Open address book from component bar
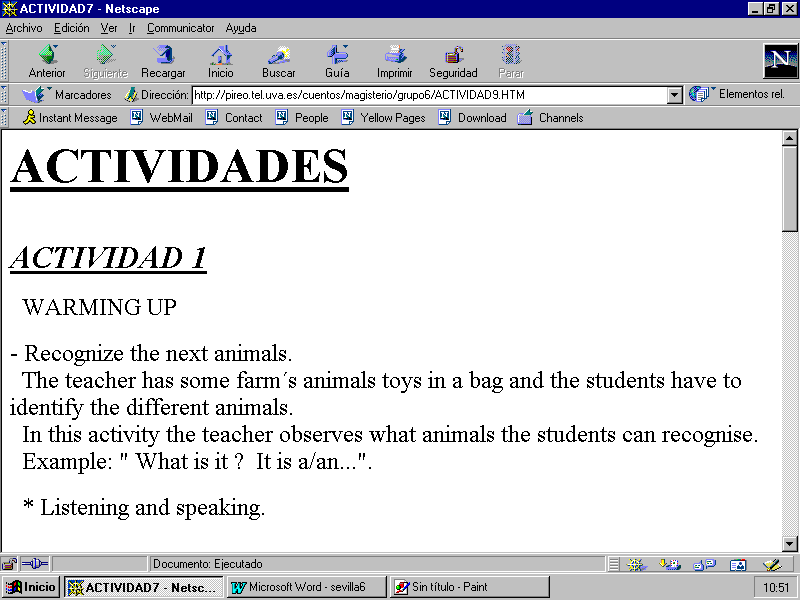 [738, 564]
